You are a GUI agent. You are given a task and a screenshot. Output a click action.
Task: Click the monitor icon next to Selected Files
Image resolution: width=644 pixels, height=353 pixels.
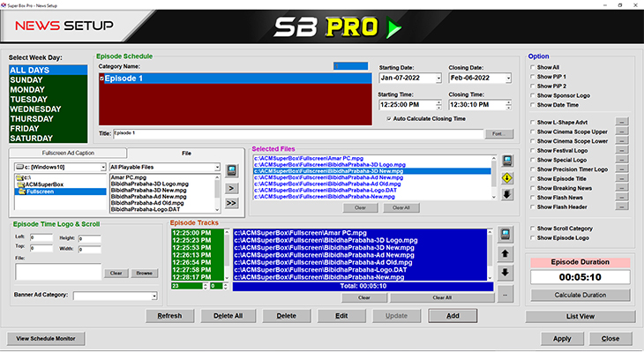click(x=507, y=161)
